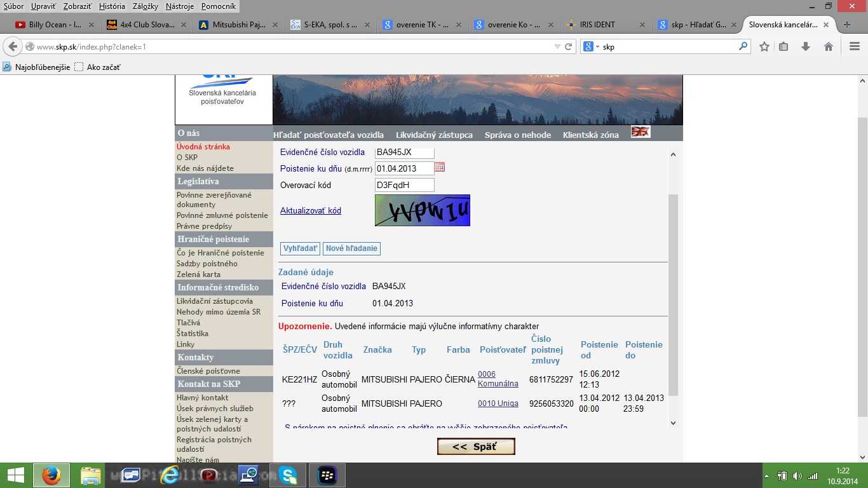868x488 pixels.
Task: Open the Nástroje menu
Action: (x=179, y=6)
